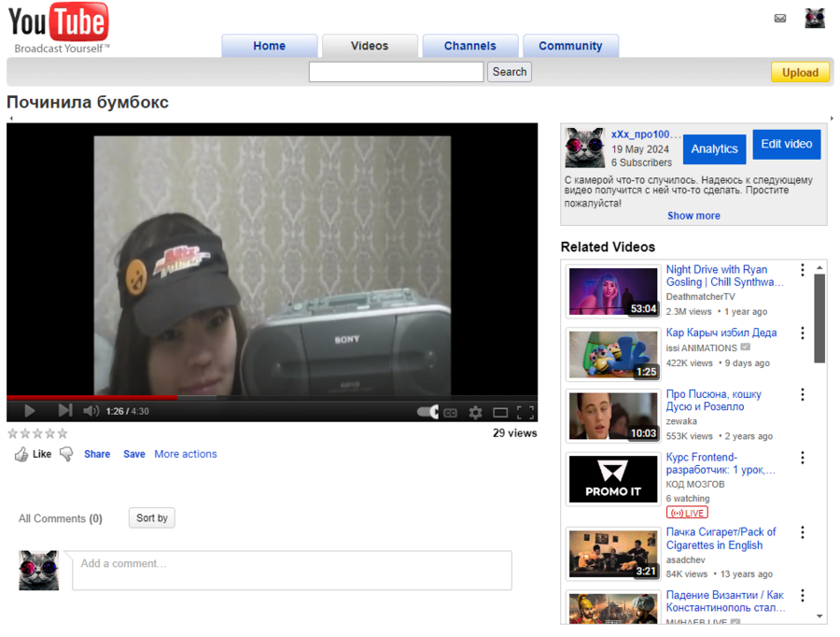The width and height of the screenshot is (840, 637).
Task: Toggle the autoplay switch in player
Action: coord(427,412)
